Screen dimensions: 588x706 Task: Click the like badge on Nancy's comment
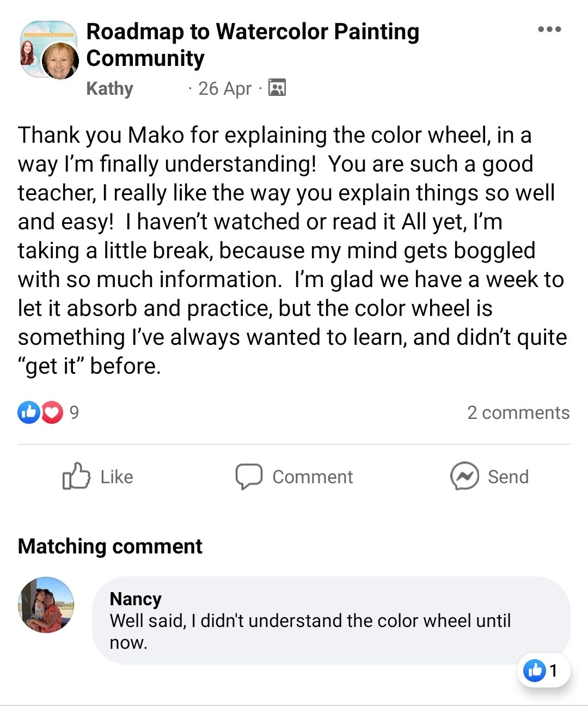coord(542,670)
